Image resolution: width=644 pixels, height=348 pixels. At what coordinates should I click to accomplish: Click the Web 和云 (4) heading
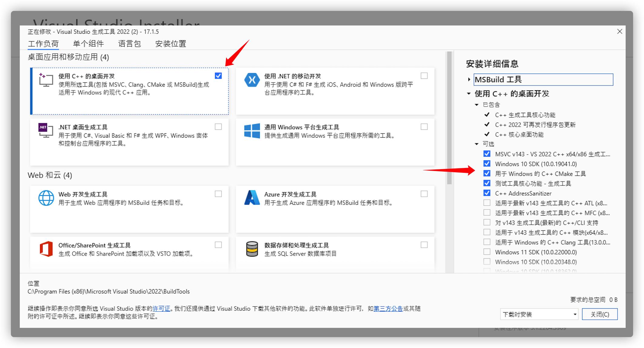click(x=50, y=175)
